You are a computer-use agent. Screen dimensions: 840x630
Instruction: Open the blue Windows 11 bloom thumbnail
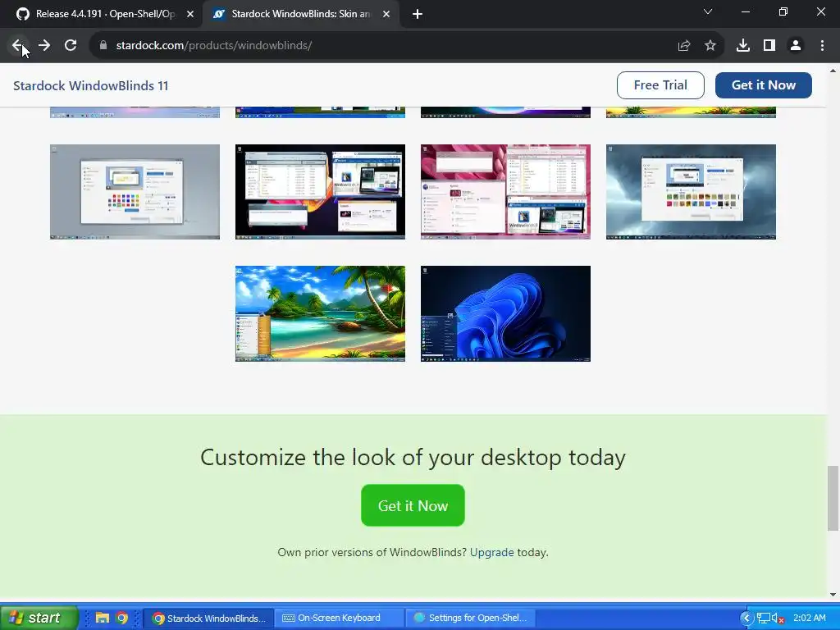(505, 313)
